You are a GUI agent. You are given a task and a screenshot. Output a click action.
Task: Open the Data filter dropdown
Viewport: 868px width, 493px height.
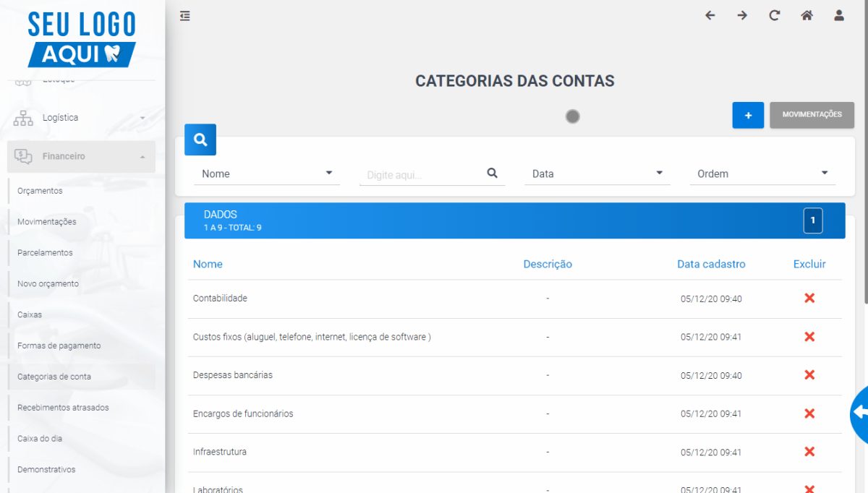(x=597, y=173)
